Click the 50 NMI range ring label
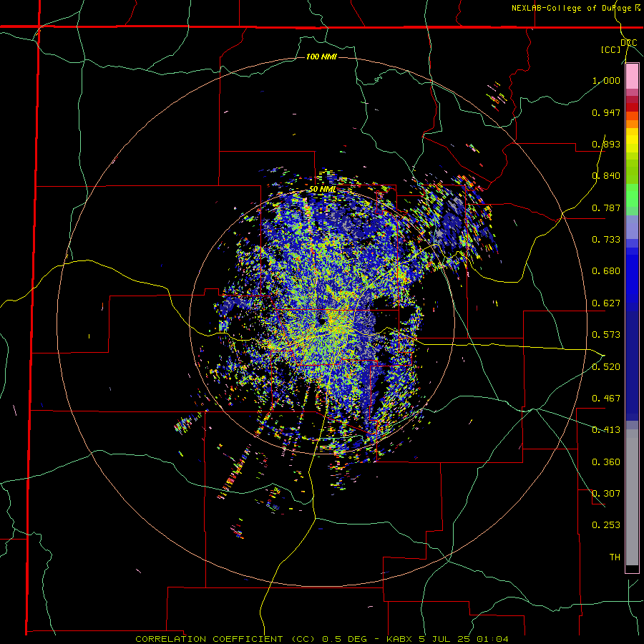Screen dimensions: 644x644 point(323,190)
